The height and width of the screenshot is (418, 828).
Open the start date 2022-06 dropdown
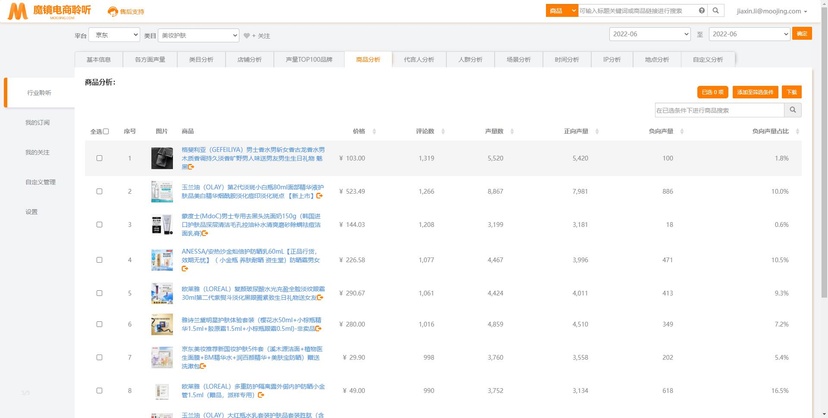[x=650, y=34]
